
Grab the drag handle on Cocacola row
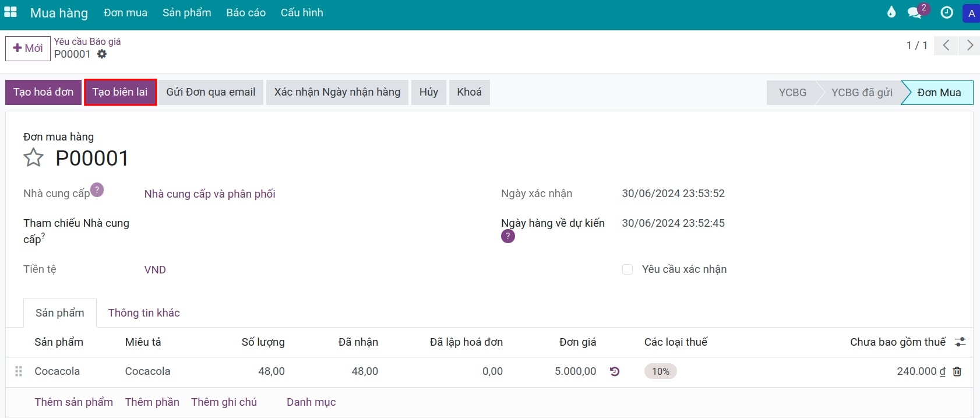19,371
